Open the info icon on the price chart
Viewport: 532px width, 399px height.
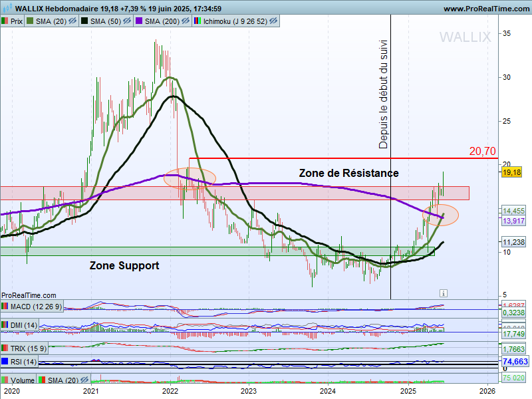pos(443,293)
